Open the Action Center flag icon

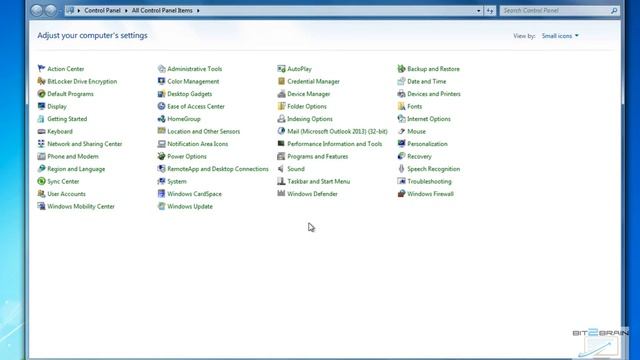(x=41, y=69)
